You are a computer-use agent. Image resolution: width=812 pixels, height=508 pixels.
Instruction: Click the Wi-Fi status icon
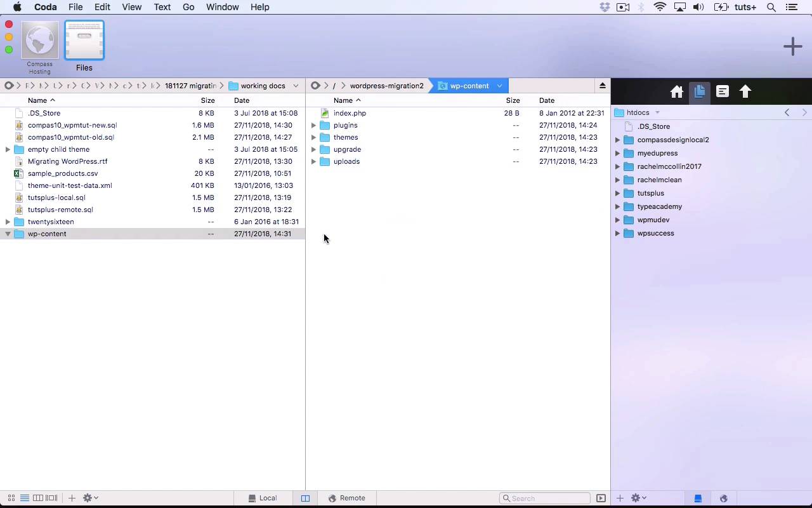click(x=660, y=7)
